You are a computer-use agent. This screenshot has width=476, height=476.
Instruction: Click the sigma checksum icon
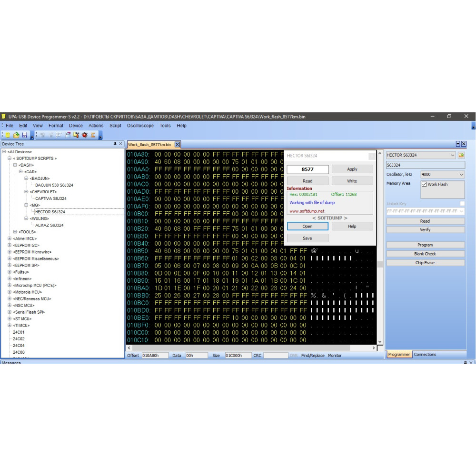[93, 135]
